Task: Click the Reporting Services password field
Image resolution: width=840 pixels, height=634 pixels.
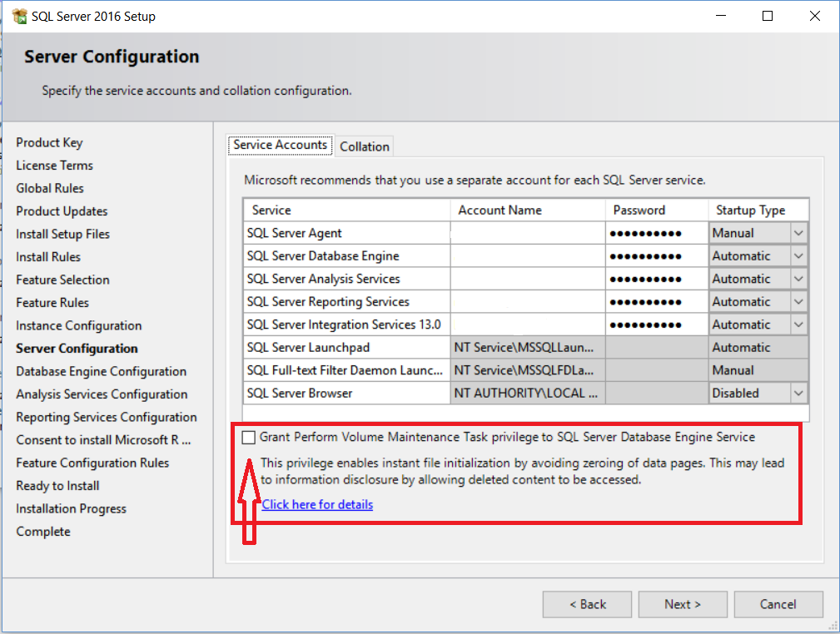Action: (x=656, y=302)
